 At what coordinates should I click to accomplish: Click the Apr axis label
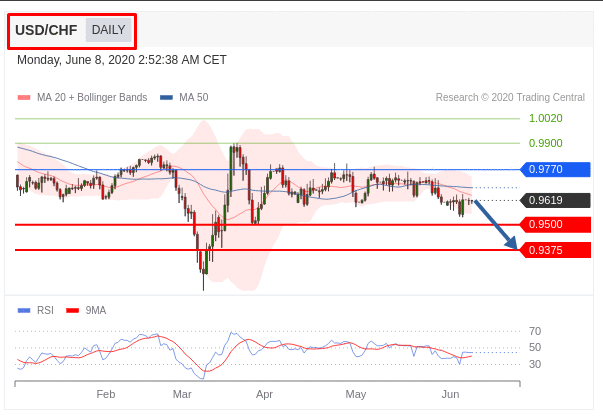264,394
